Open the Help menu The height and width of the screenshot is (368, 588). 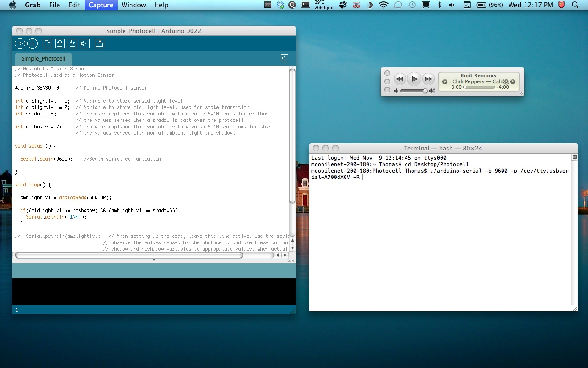point(161,5)
